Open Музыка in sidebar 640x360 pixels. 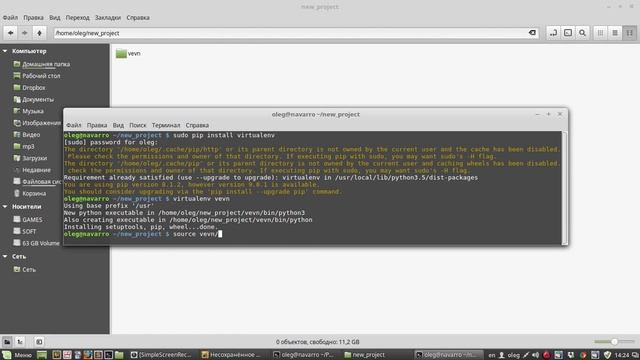pyautogui.click(x=28, y=111)
